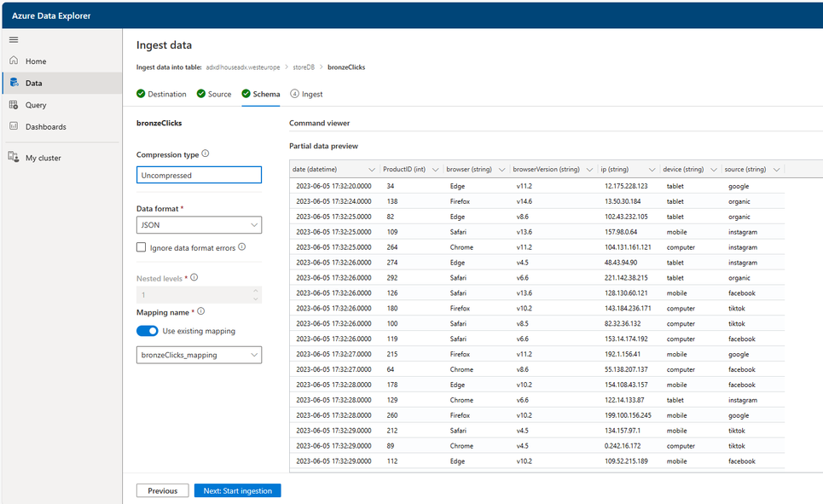Click the Nested levels number field
This screenshot has height=504, width=823.
tap(199, 294)
